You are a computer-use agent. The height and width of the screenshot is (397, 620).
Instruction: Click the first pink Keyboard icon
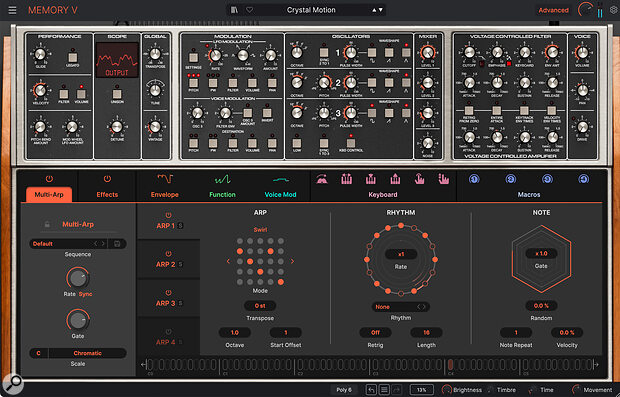pyautogui.click(x=322, y=180)
